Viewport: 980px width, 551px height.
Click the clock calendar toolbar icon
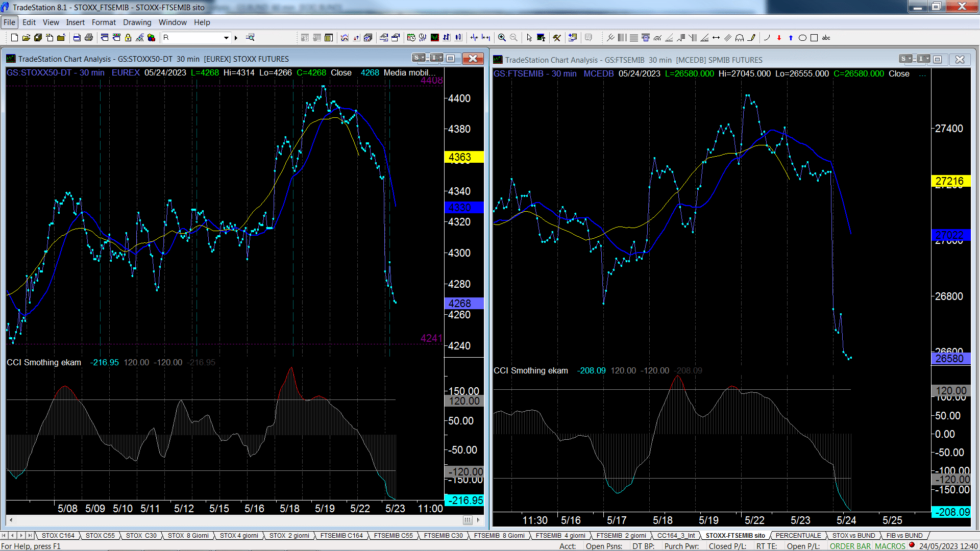(x=411, y=37)
